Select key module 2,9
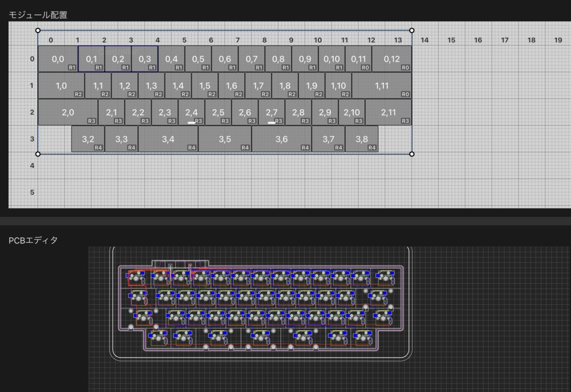 [x=325, y=112]
